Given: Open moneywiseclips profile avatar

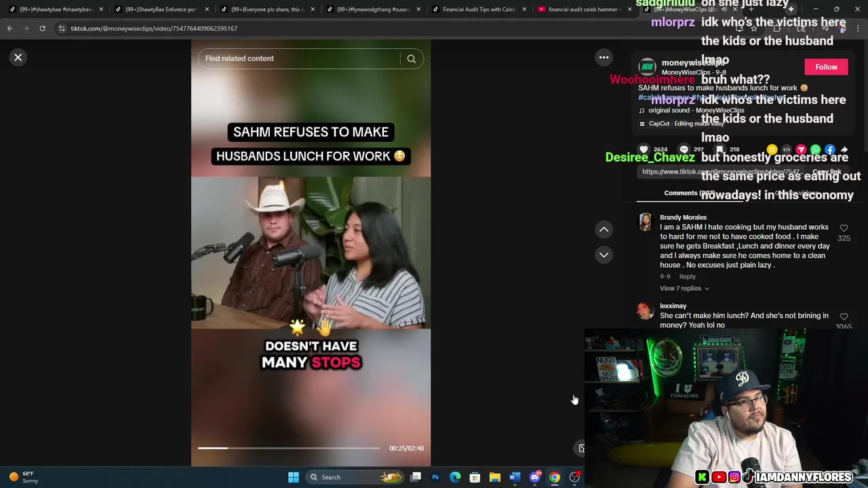Looking at the screenshot, I should click(x=648, y=67).
